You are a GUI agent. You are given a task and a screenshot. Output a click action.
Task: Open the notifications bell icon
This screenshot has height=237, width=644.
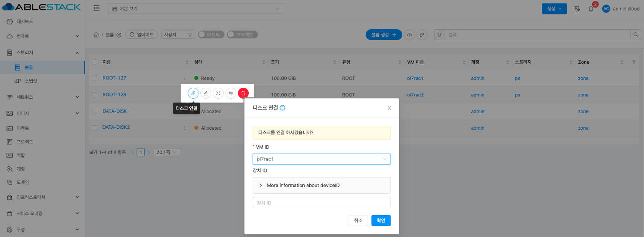coord(591,9)
